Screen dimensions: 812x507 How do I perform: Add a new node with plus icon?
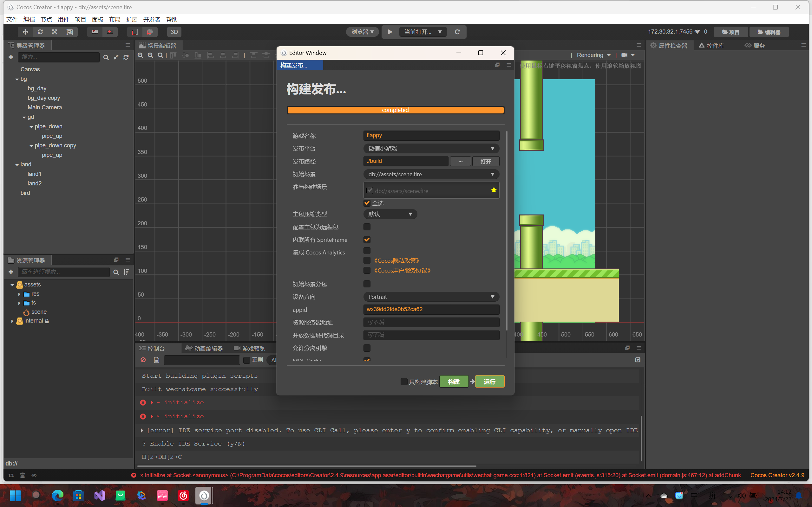point(11,57)
